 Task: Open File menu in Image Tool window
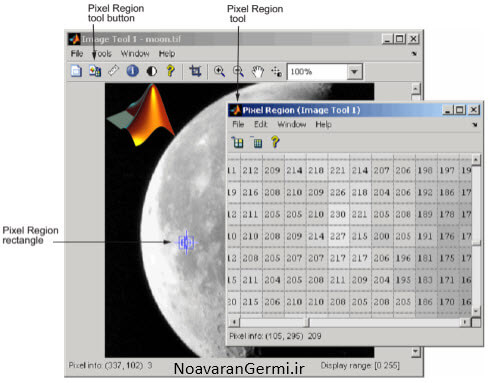[x=77, y=53]
